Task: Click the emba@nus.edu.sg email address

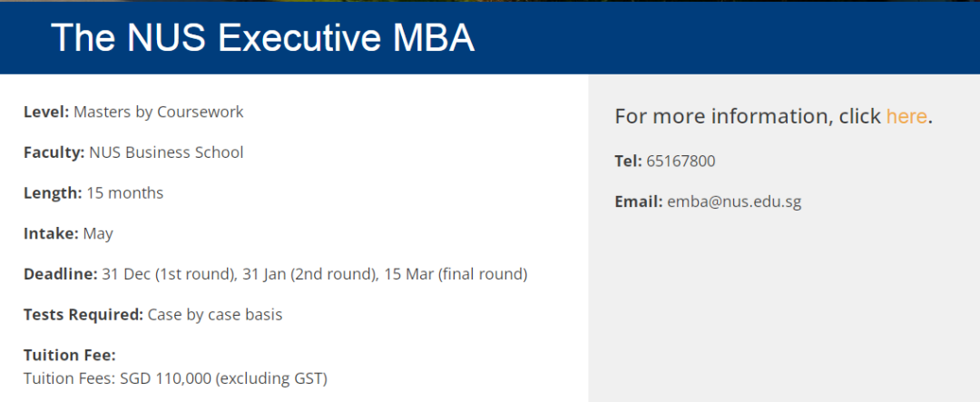Action: (x=734, y=201)
